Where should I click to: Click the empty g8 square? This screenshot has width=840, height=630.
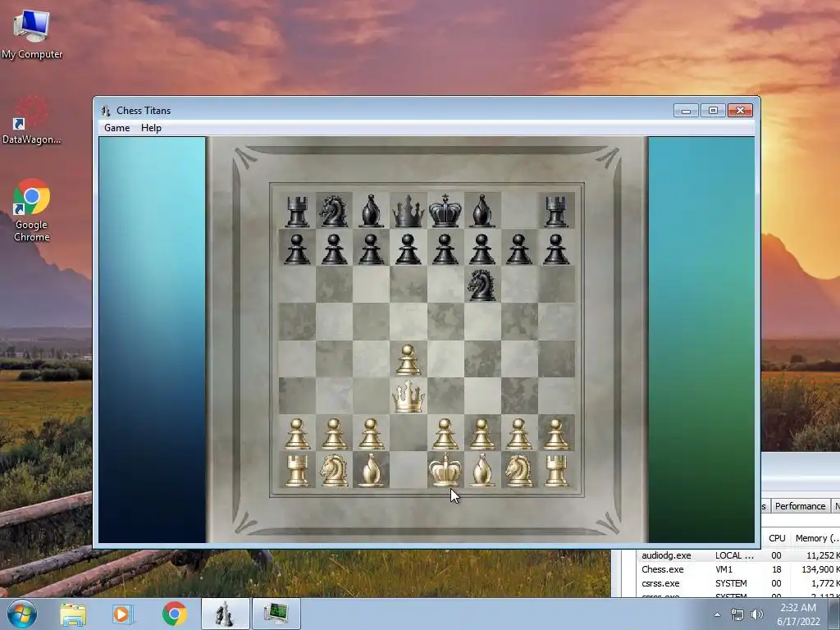[x=519, y=211]
